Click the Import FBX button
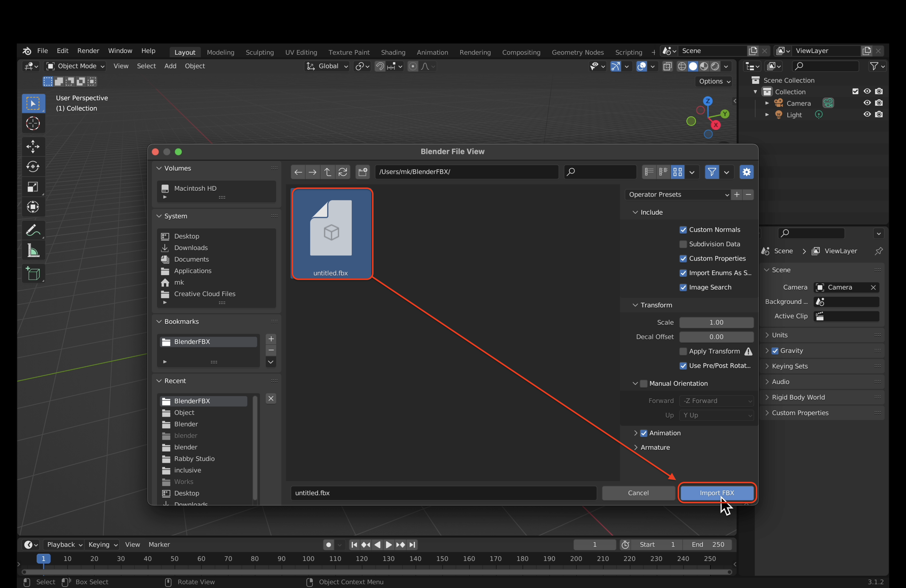Image resolution: width=906 pixels, height=588 pixels. point(717,493)
